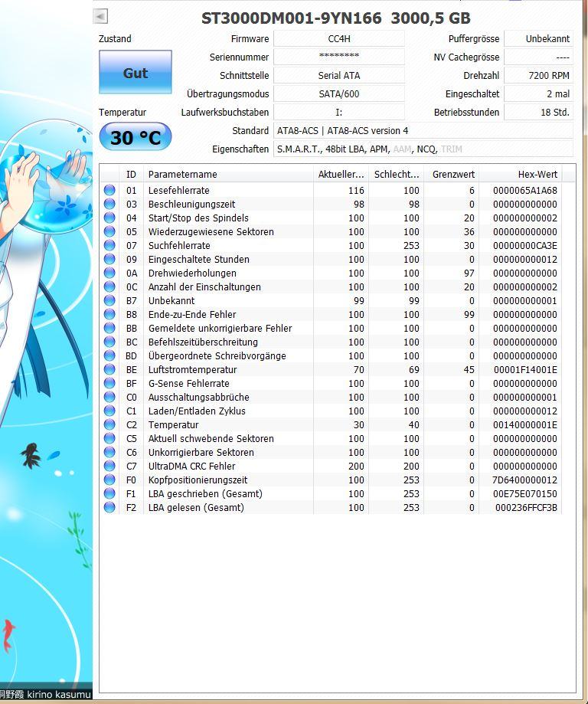Click the Gut health status button
Image resolution: width=588 pixels, height=704 pixels.
point(135,72)
